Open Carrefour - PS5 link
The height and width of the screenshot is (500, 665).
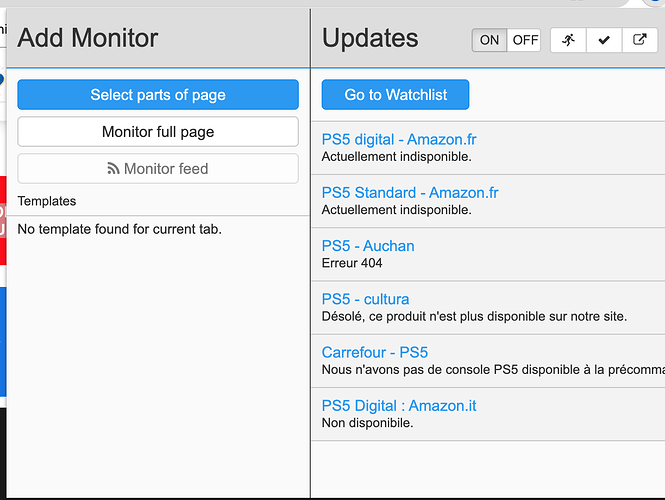[374, 352]
